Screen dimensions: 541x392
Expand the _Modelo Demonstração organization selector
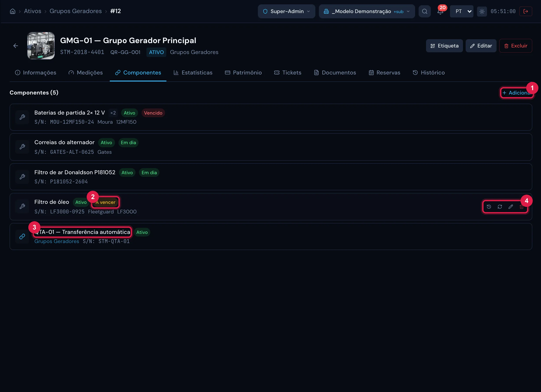click(367, 11)
